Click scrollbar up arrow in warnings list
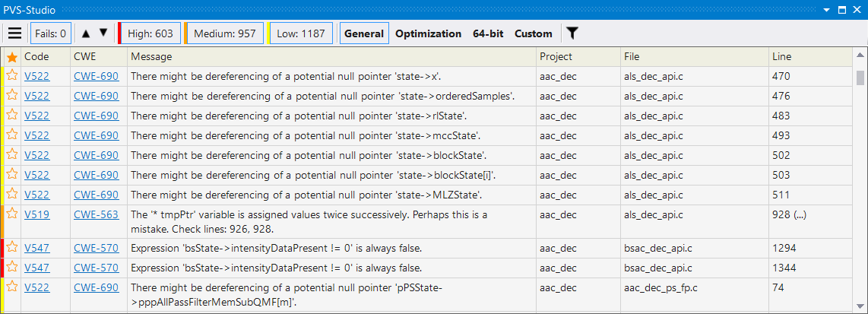868x314 pixels. click(860, 54)
